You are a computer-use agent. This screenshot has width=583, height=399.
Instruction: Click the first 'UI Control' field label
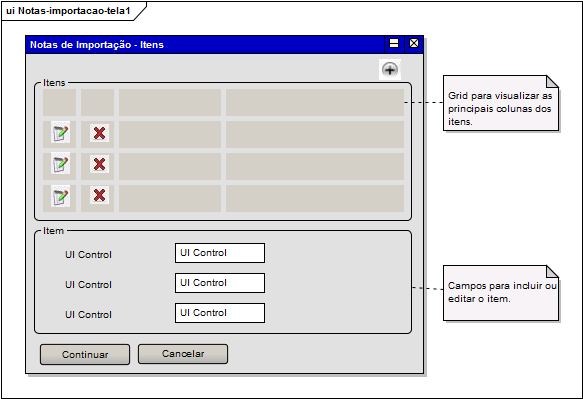point(88,255)
